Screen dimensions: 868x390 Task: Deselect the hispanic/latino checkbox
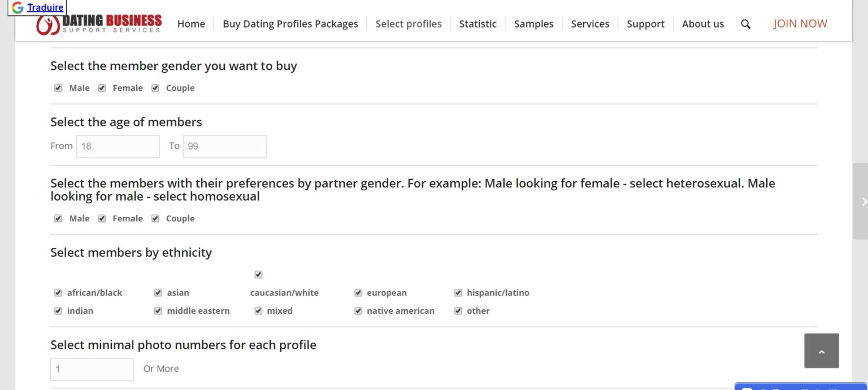(x=458, y=292)
